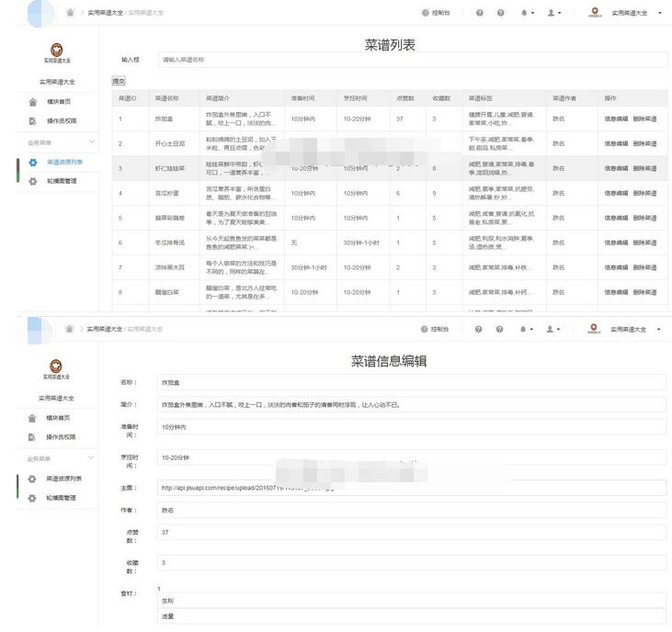Click the 操作员权限 document icon on the list page sidebar
672x632 pixels.
pos(33,120)
